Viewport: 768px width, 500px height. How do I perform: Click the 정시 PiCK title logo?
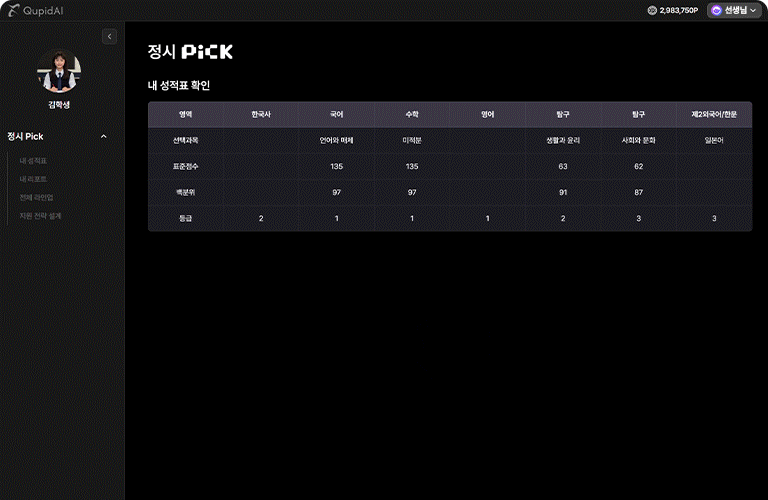coord(190,51)
